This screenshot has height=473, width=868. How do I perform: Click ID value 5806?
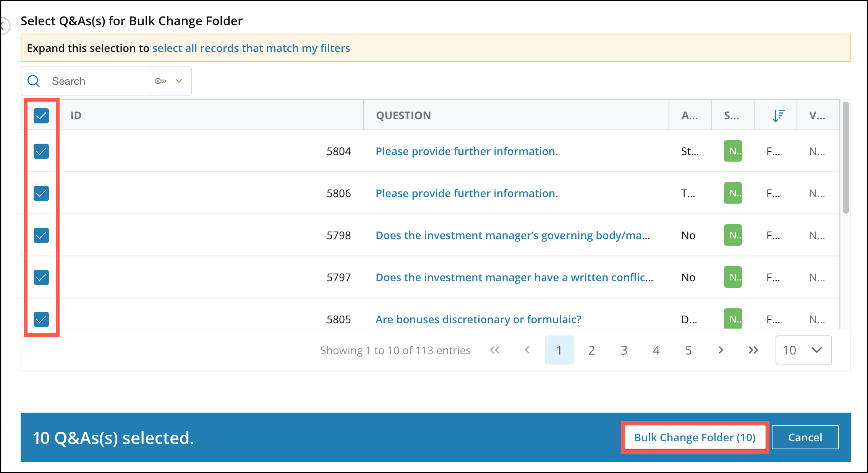click(338, 193)
